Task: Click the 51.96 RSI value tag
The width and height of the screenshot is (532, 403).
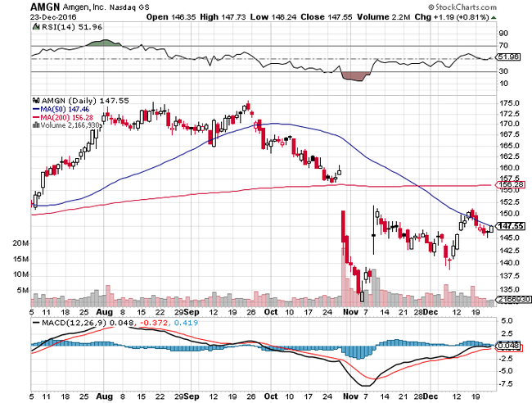Action: pos(508,57)
